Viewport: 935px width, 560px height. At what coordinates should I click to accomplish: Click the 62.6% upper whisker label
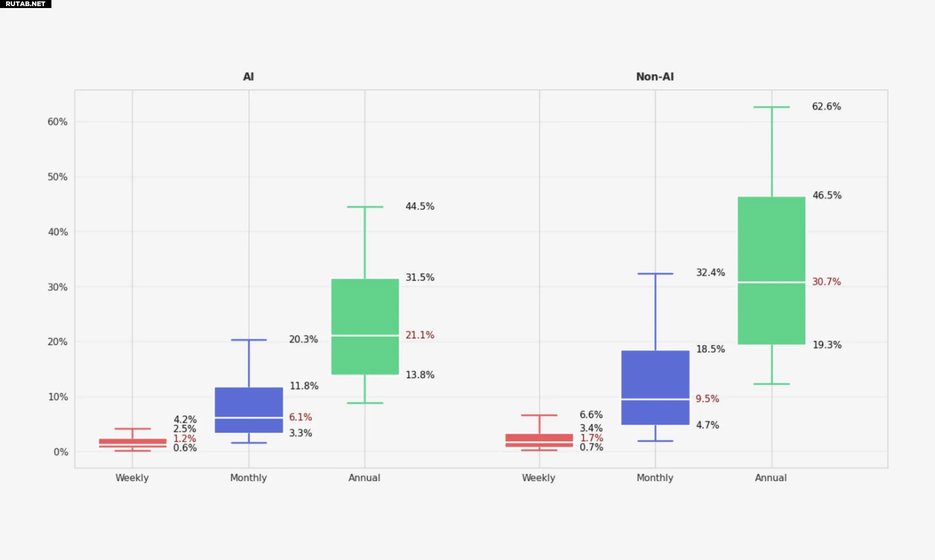click(826, 107)
